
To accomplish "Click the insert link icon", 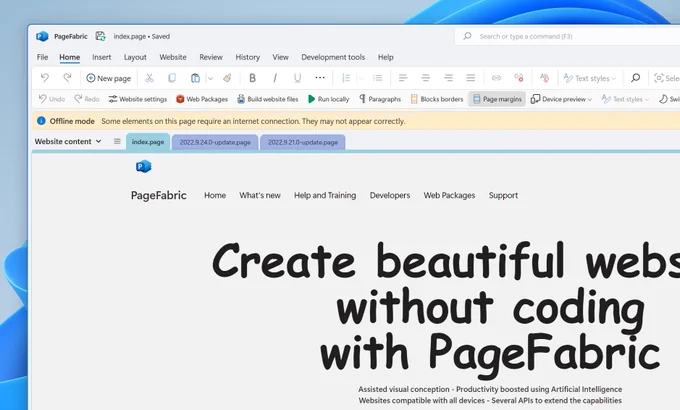I will pos(496,78).
